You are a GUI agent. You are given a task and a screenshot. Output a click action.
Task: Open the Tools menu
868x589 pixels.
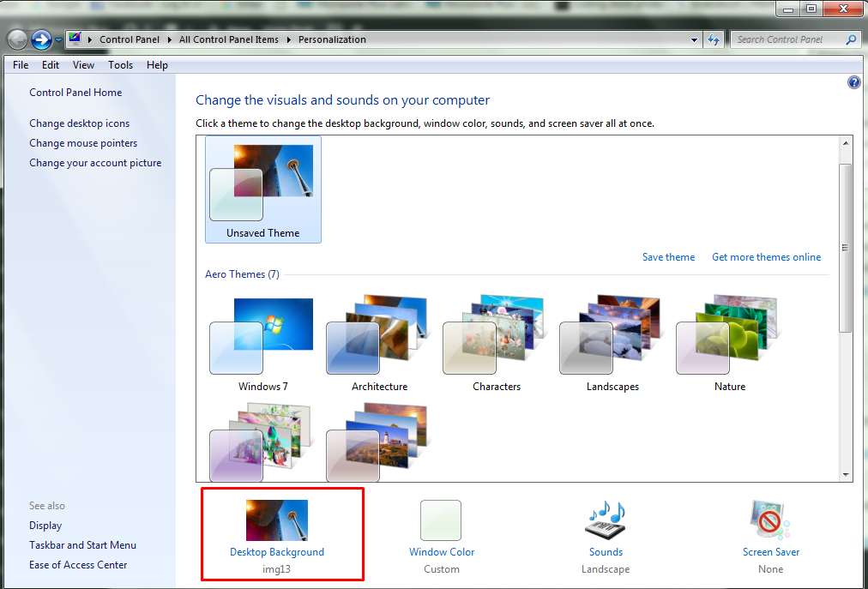pyautogui.click(x=120, y=65)
